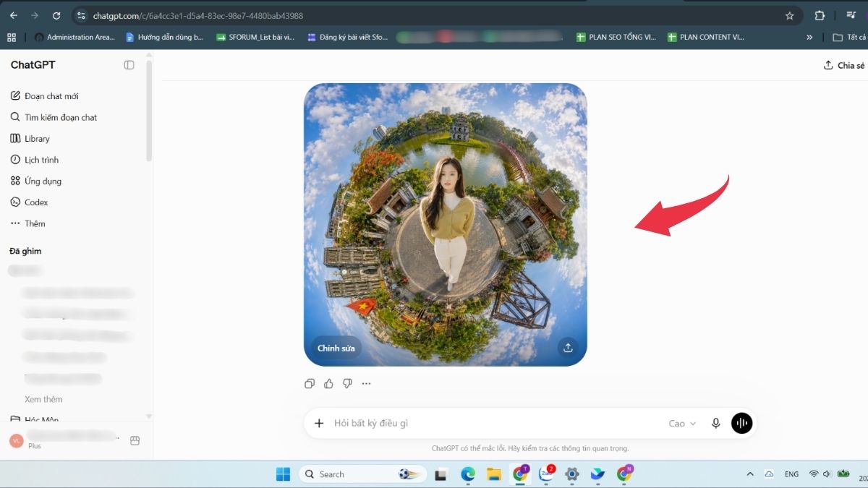Screen dimensions: 868x488
Task: Click the share icon on the image
Action: pos(568,348)
